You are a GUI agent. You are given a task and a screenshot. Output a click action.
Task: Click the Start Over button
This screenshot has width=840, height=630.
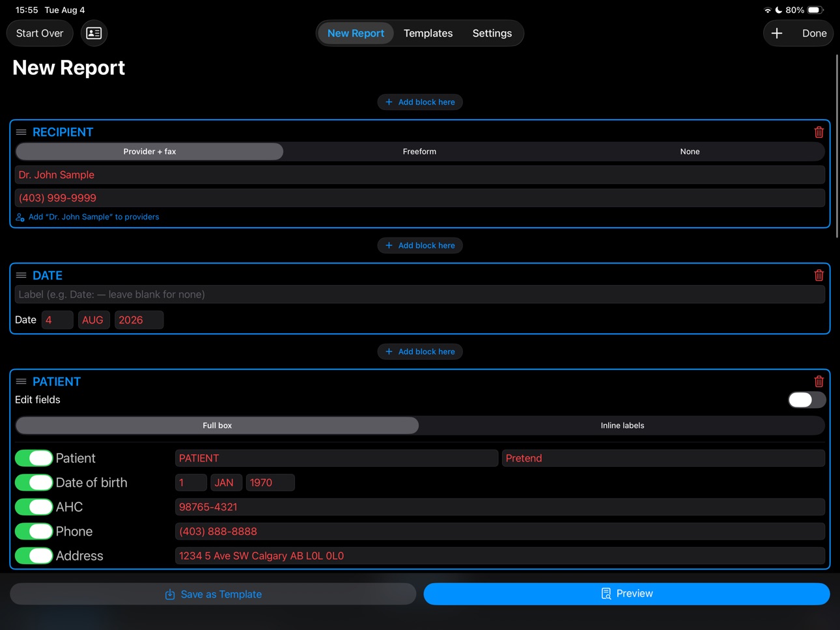pyautogui.click(x=40, y=33)
